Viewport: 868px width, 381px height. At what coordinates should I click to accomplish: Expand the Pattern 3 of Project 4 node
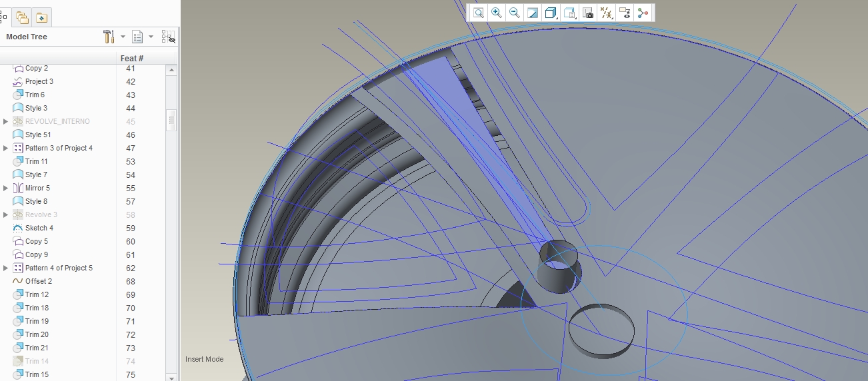pos(6,148)
